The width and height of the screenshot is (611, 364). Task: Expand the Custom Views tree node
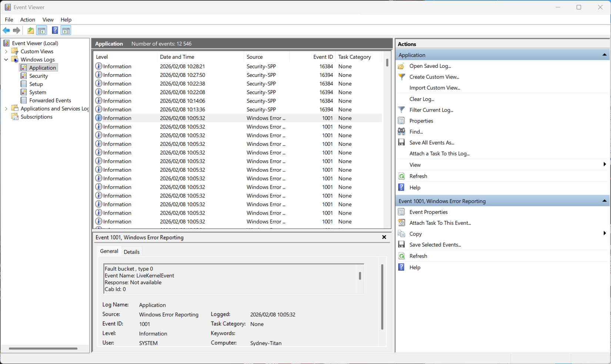point(6,51)
